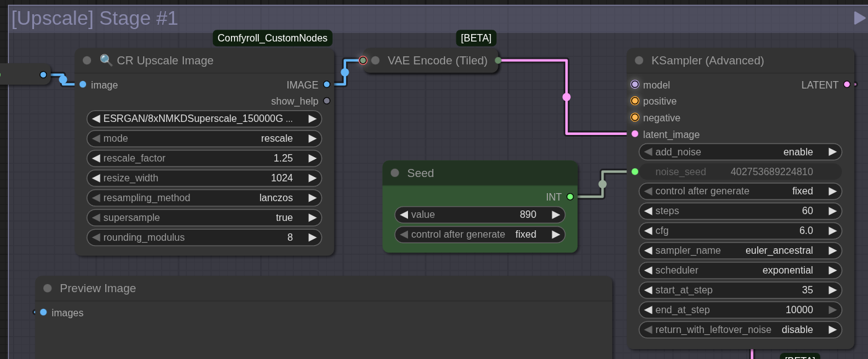Click KSampler (Advanced) node collapse dot

click(x=639, y=61)
